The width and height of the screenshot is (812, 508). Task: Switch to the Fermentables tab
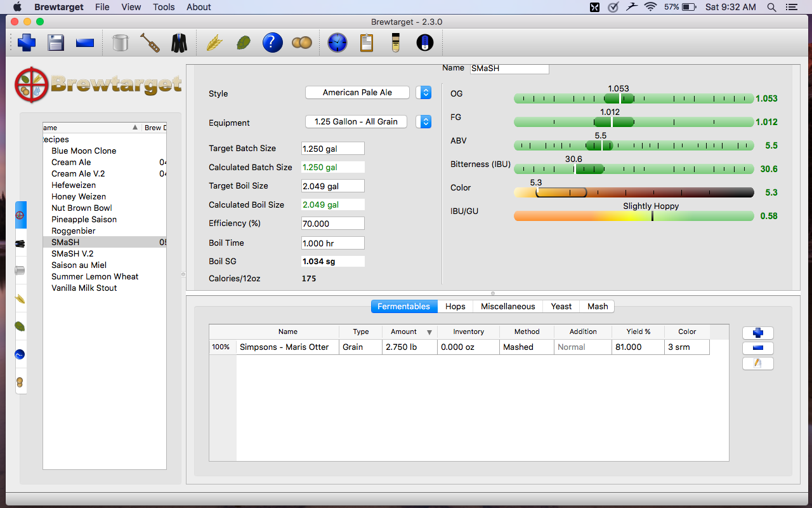[x=404, y=306]
